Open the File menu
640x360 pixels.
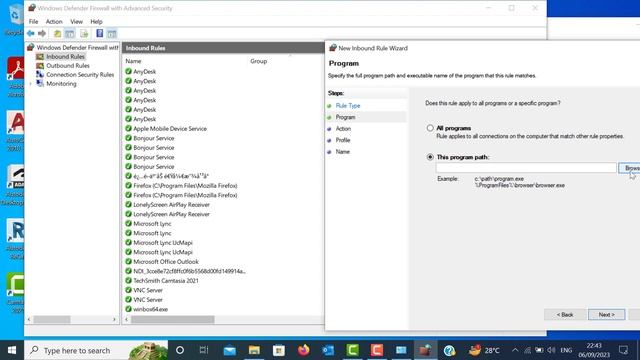tap(33, 21)
